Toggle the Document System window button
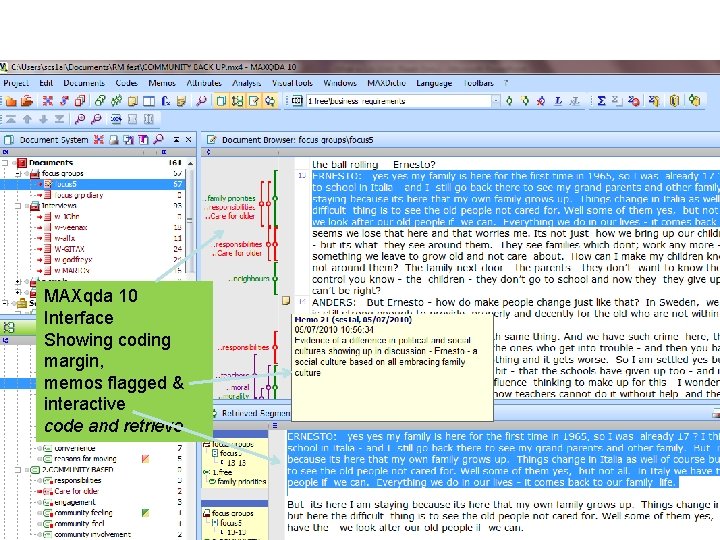720x540 pixels. pos(221,101)
